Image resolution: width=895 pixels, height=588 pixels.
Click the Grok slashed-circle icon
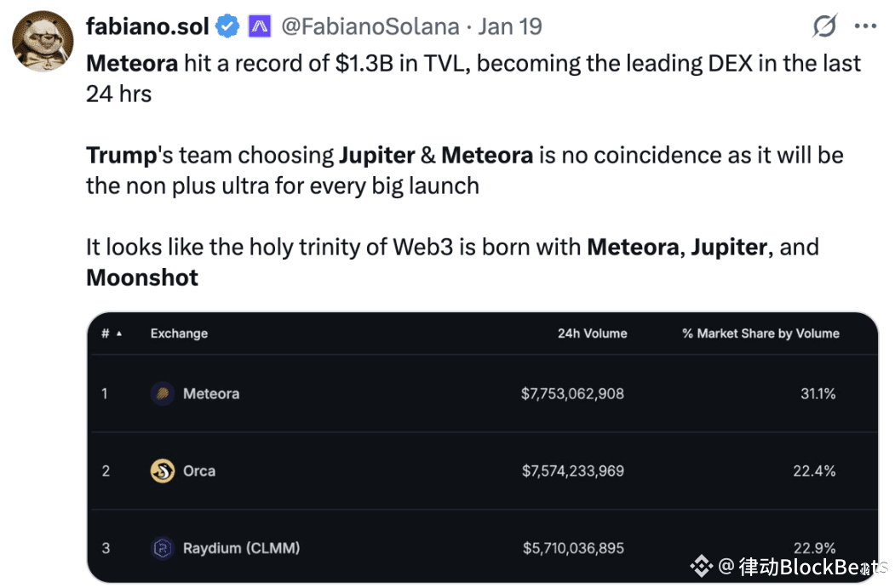point(824,27)
